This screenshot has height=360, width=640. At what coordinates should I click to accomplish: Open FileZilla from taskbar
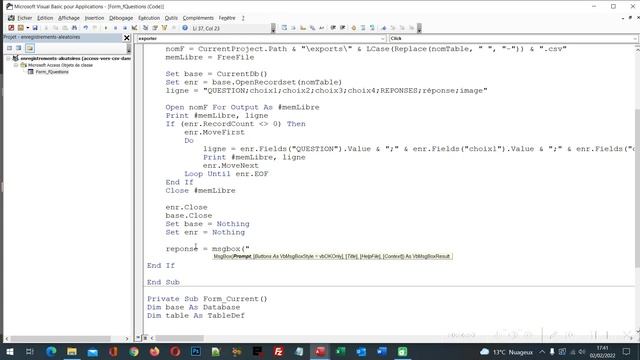pyautogui.click(x=279, y=351)
